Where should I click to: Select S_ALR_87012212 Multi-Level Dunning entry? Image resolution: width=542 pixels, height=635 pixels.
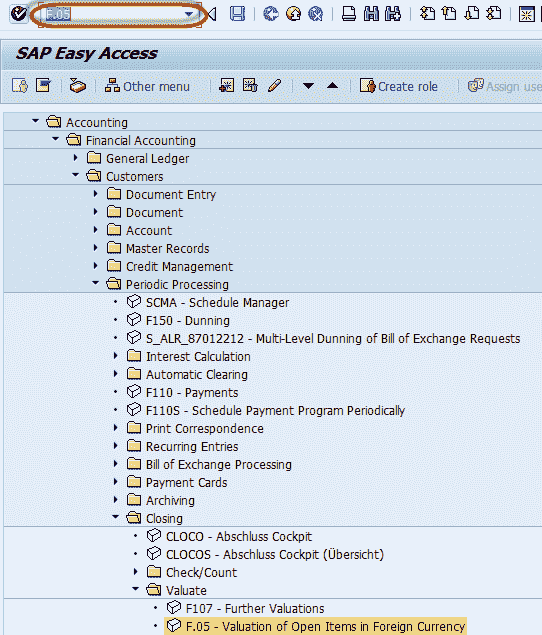(x=333, y=339)
